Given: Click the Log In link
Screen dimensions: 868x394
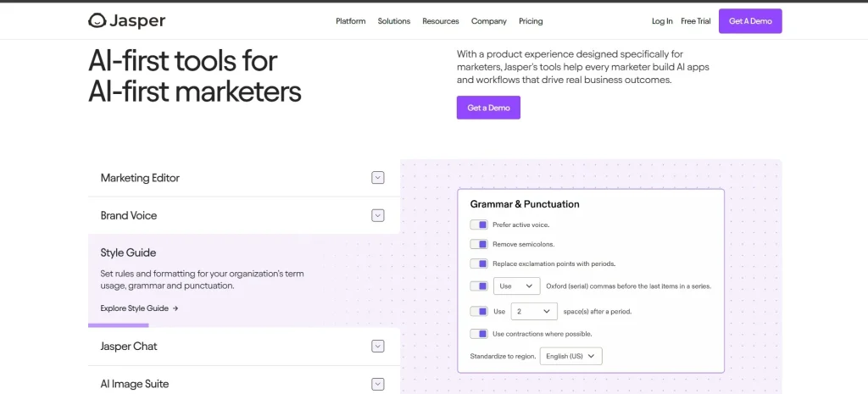Looking at the screenshot, I should point(662,21).
